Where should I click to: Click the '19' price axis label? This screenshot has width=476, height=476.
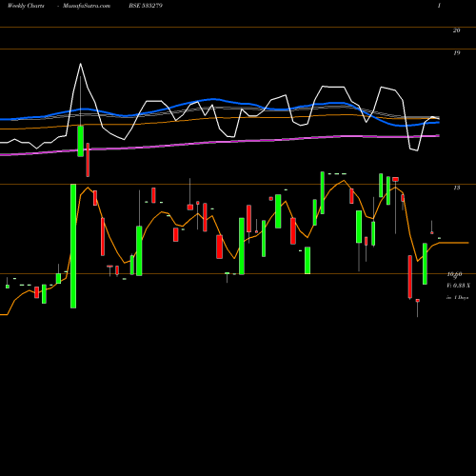[456, 53]
